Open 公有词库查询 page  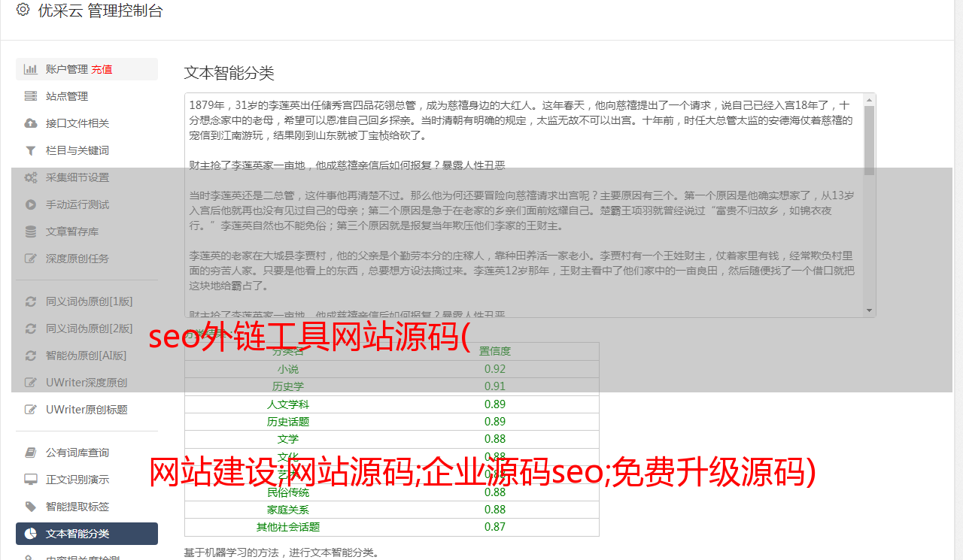[87, 453]
